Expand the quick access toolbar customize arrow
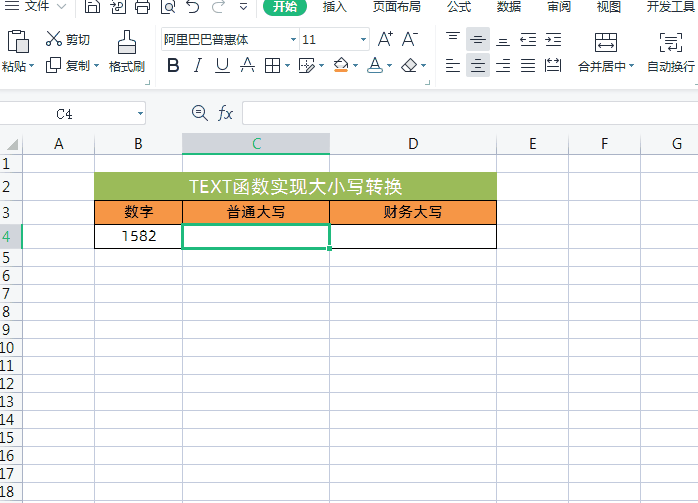Screen dimensions: 698x503 [243, 6]
